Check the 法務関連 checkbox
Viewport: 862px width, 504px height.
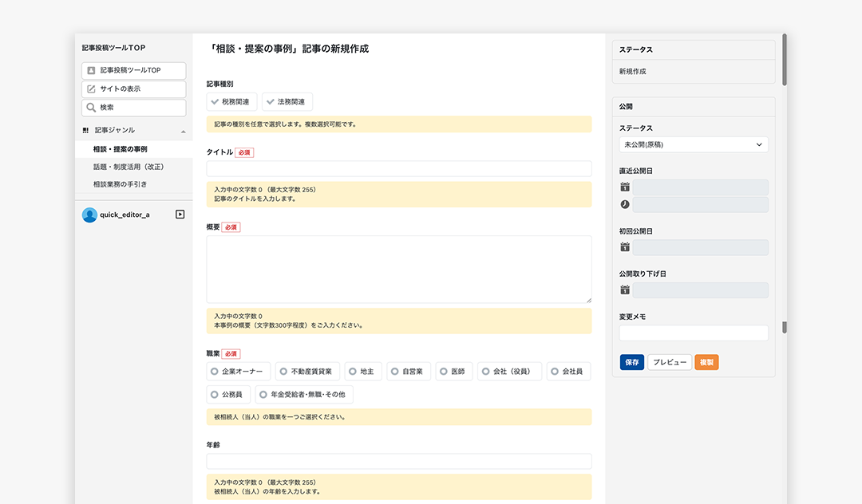(269, 101)
